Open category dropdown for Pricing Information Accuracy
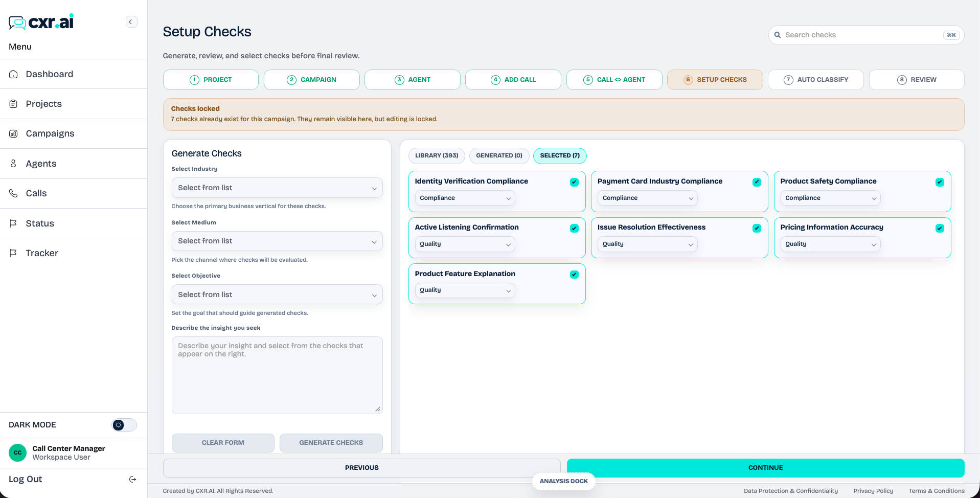980x498 pixels. coord(830,244)
